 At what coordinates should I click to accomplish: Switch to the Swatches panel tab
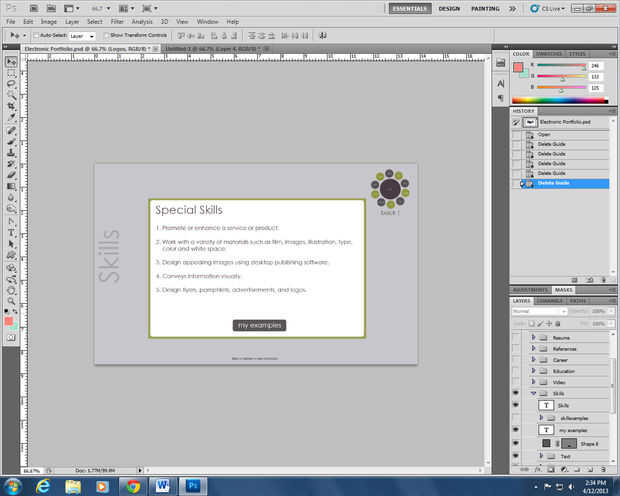pos(550,53)
